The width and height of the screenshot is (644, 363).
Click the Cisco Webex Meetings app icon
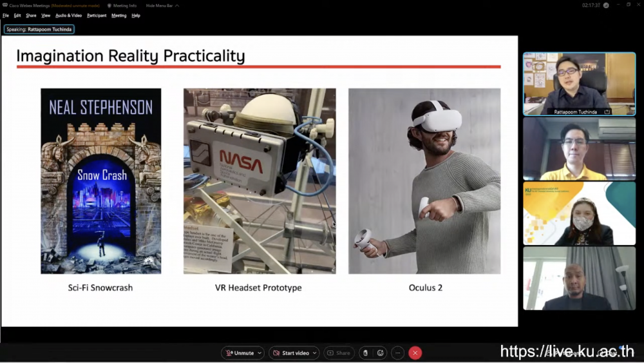coord(4,5)
